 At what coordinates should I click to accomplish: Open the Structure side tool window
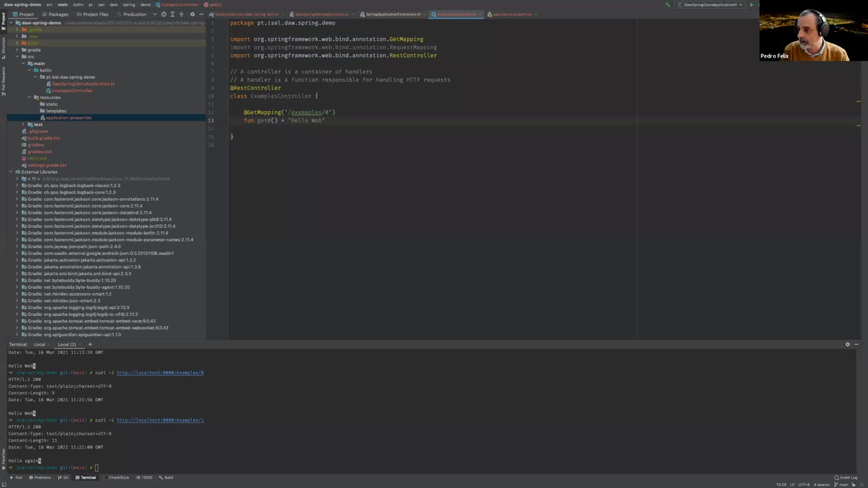(3, 47)
